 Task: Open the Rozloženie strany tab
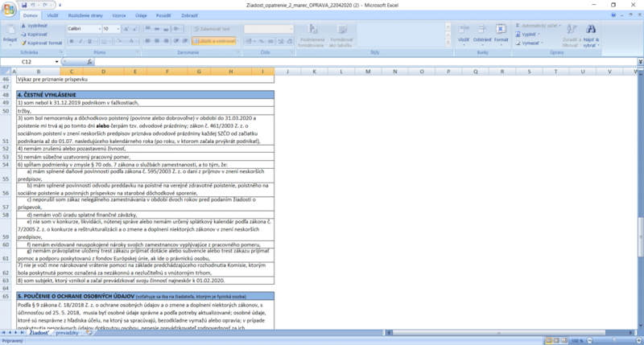pyautogui.click(x=85, y=15)
